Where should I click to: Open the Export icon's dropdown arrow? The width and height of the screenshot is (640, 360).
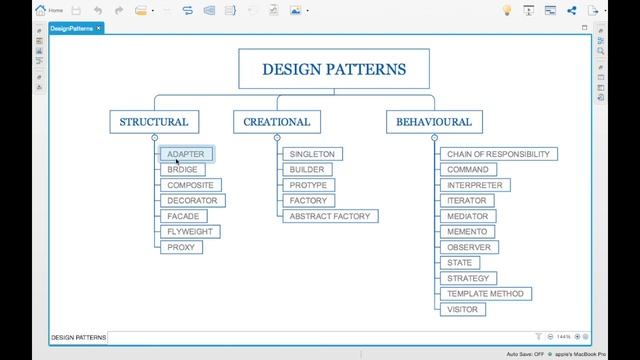pos(605,11)
